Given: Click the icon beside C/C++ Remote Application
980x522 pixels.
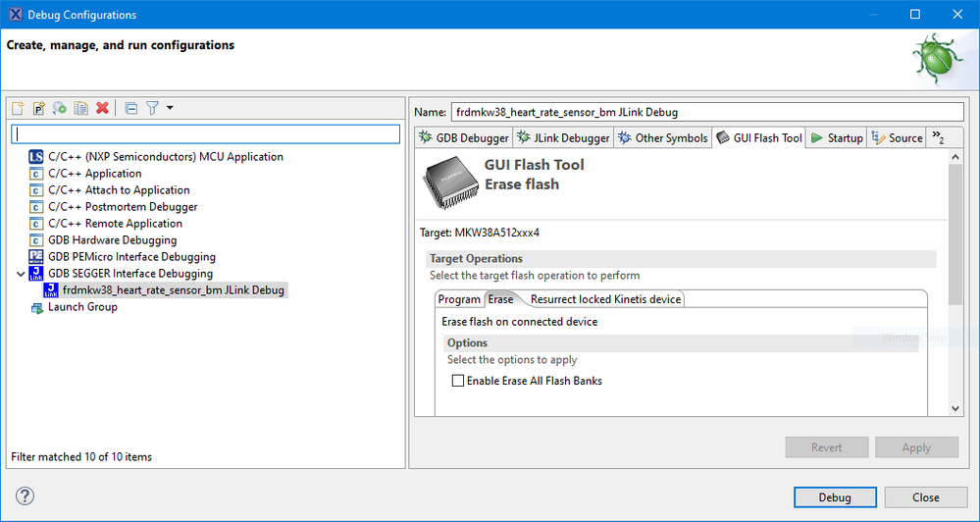Looking at the screenshot, I should pyautogui.click(x=36, y=224).
